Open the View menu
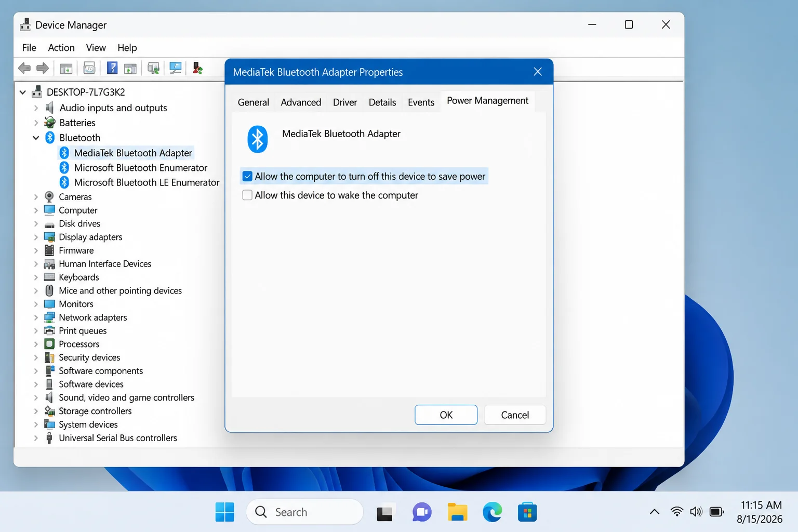Screen dimensions: 798x532 tap(96, 48)
